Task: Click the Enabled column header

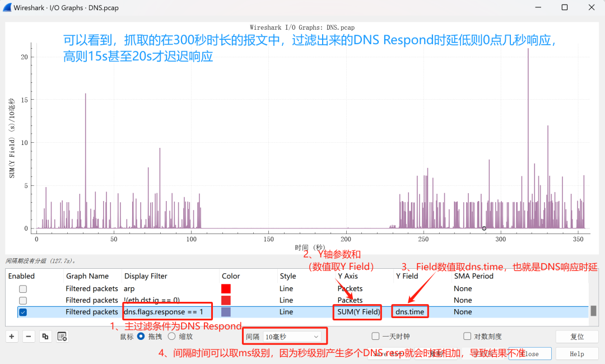Action: (x=22, y=276)
